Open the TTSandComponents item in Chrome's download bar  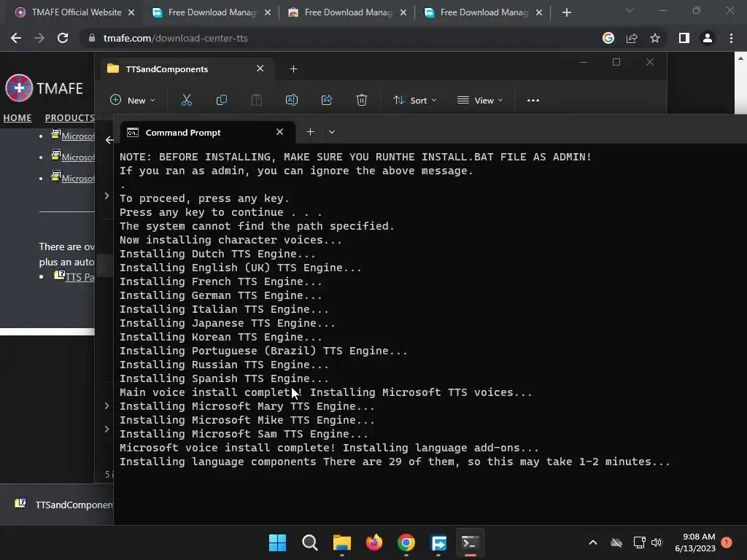pyautogui.click(x=64, y=505)
